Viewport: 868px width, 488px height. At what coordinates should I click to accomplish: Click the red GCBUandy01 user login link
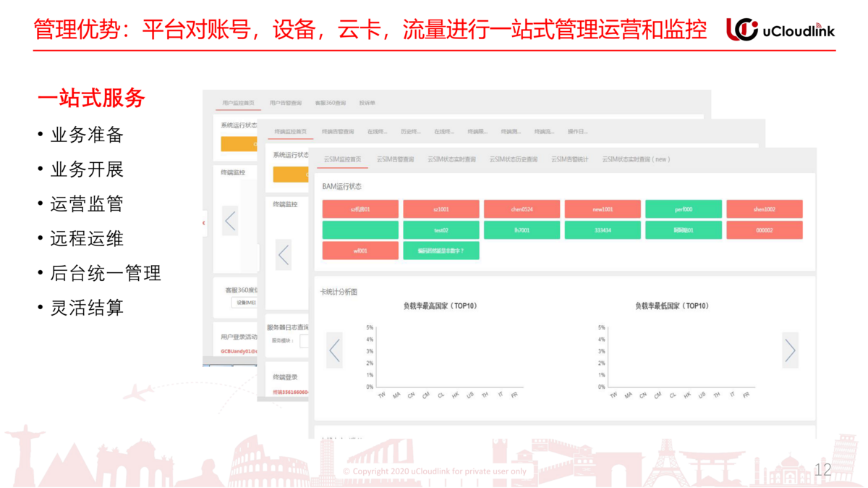[x=239, y=351]
